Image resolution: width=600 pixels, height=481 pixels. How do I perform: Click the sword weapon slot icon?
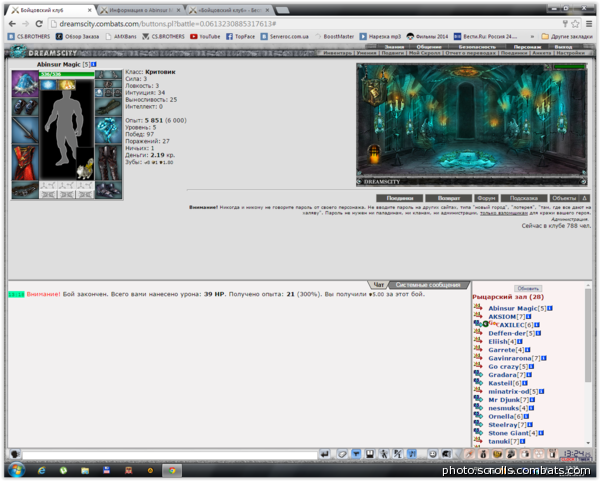point(25,130)
